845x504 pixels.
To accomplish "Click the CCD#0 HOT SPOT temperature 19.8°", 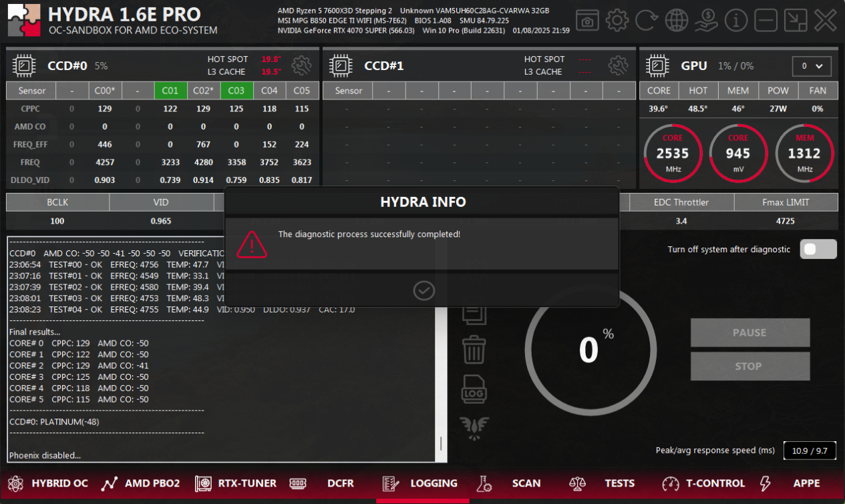I will [271, 59].
